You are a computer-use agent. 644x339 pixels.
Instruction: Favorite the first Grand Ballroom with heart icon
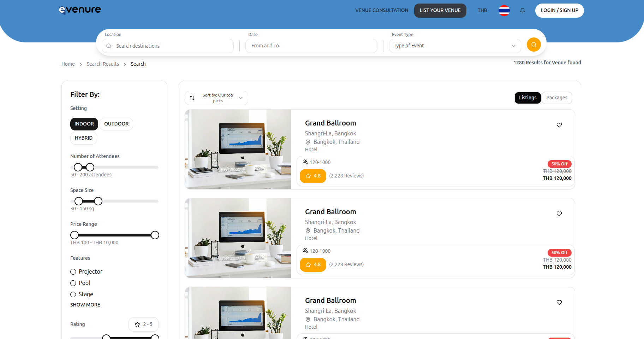(559, 125)
